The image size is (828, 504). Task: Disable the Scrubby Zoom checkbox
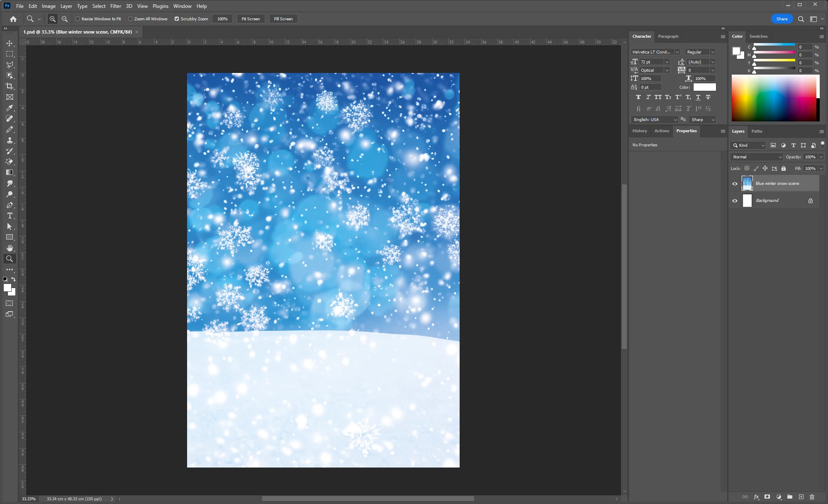pyautogui.click(x=177, y=19)
